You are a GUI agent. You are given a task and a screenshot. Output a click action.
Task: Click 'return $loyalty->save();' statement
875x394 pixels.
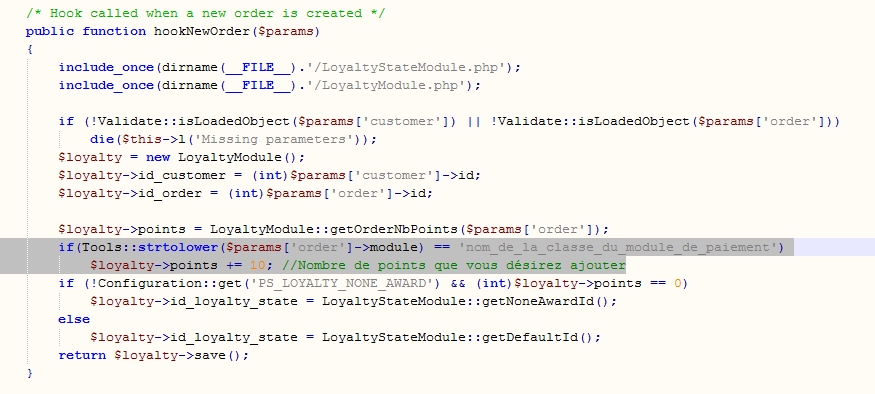pyautogui.click(x=154, y=355)
